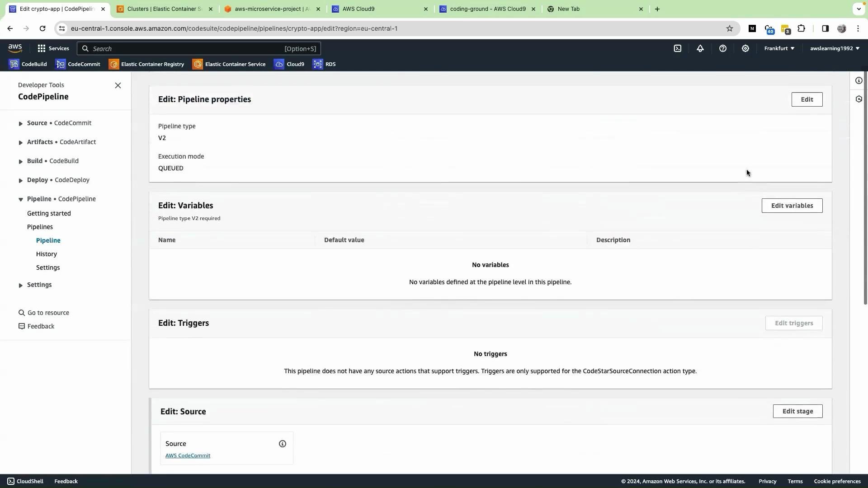Focus the AWS console search field
The image size is (868, 488).
tap(199, 48)
